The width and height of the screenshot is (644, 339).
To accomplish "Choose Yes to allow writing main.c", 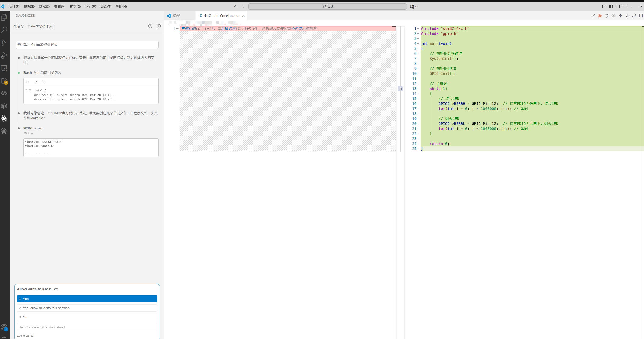I will [x=87, y=299].
